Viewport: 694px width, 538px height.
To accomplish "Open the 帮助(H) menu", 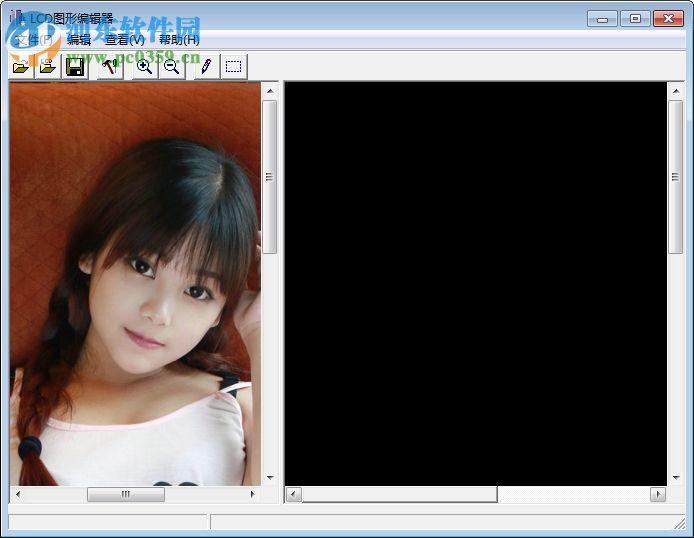I will pos(179,40).
